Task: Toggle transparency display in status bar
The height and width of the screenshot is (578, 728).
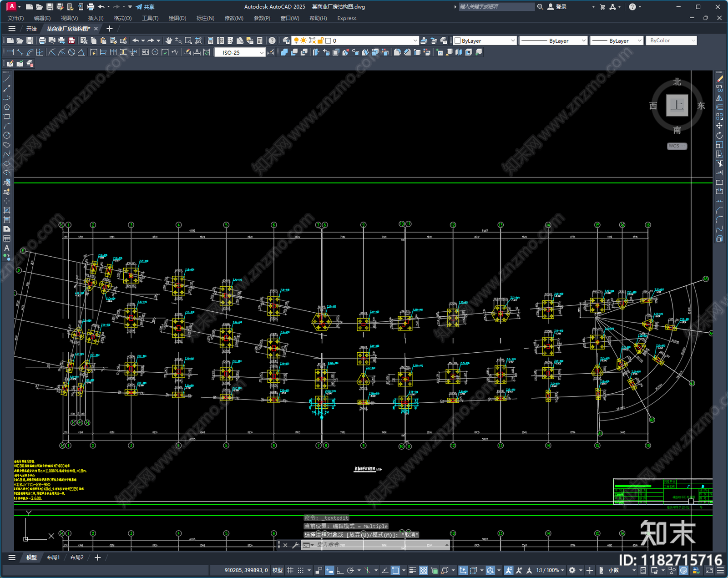Action: pos(423,570)
